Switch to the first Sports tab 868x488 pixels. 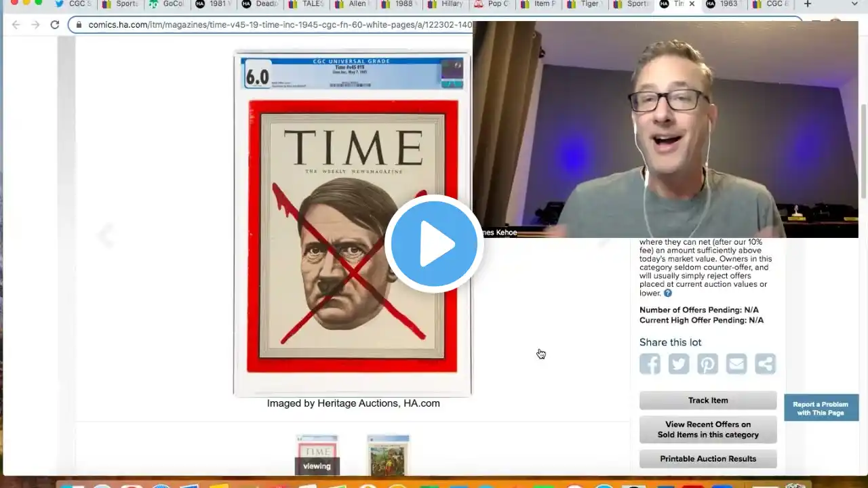tap(121, 4)
